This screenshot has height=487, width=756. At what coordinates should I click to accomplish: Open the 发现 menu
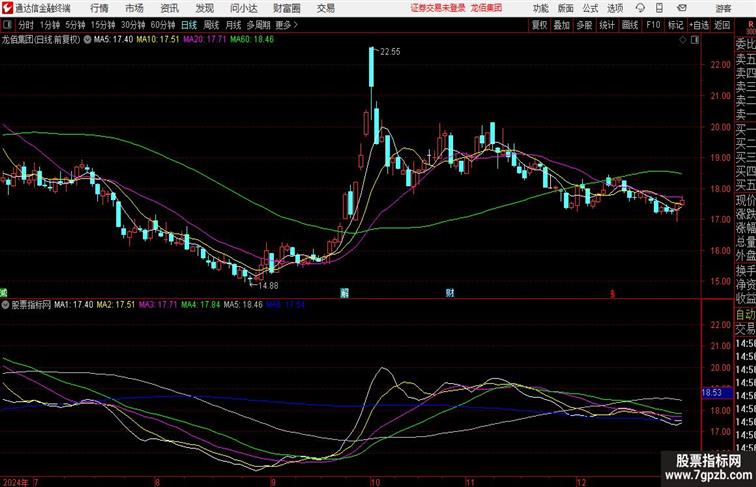pyautogui.click(x=204, y=8)
